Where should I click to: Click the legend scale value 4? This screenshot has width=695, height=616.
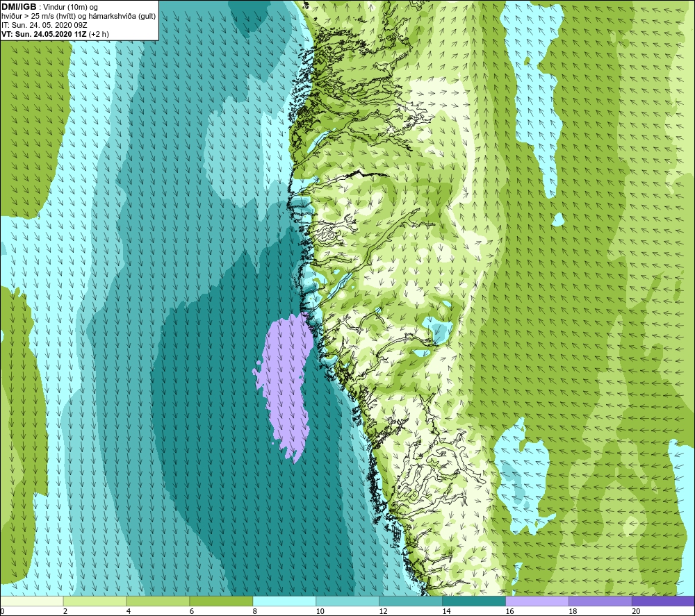tap(129, 611)
